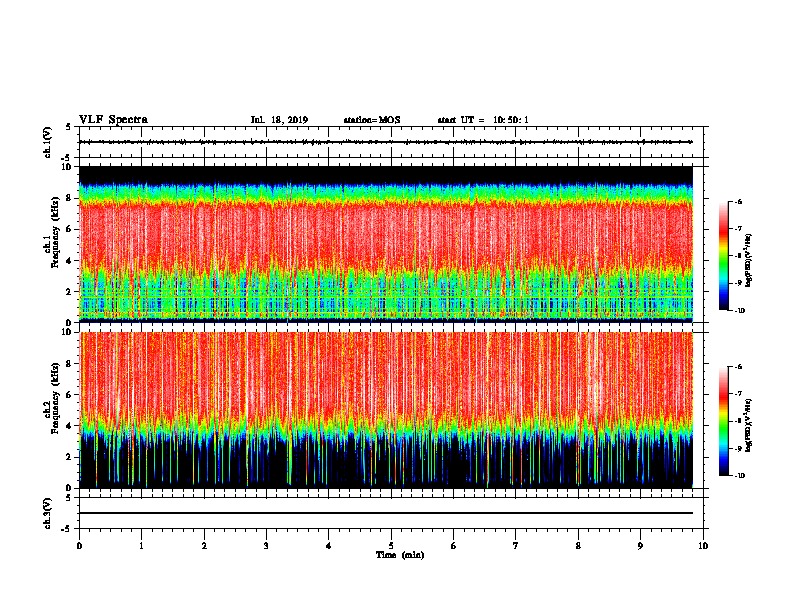Screen dimensions: 792x612
Task: Click tick label "2" on the Time axis
Action: pos(204,546)
